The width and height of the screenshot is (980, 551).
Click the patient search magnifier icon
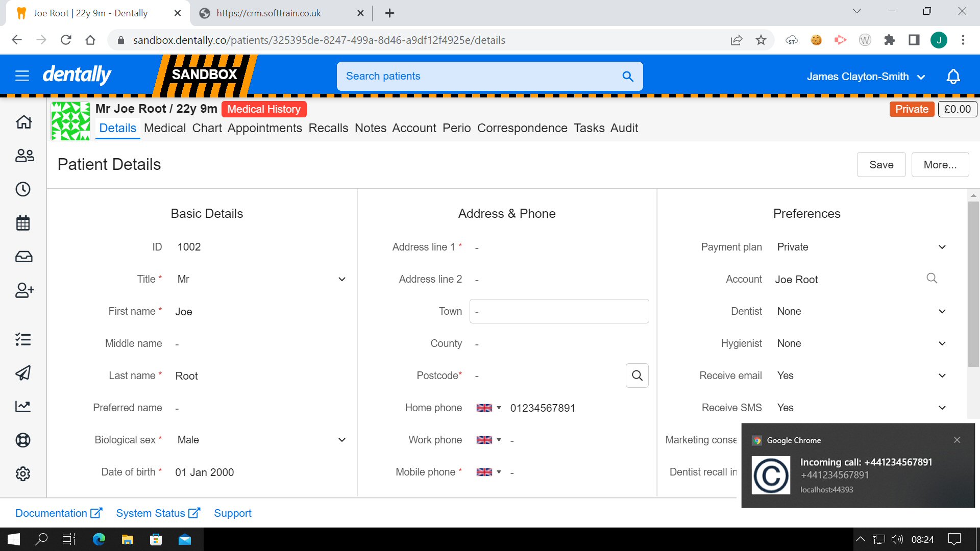click(628, 77)
